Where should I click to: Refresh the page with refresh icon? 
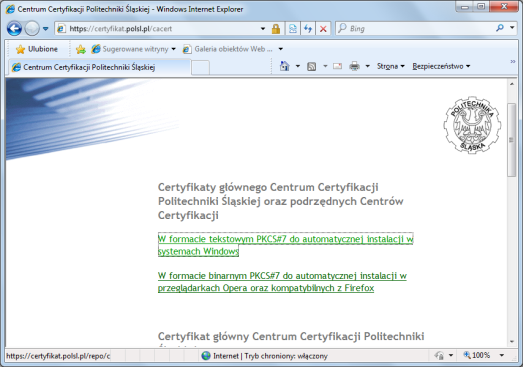coord(308,29)
